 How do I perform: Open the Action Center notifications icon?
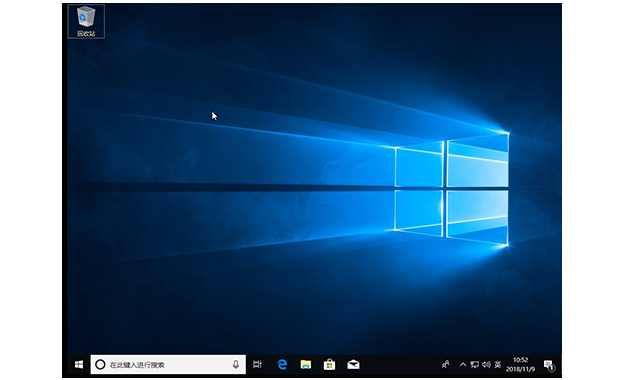click(x=549, y=365)
